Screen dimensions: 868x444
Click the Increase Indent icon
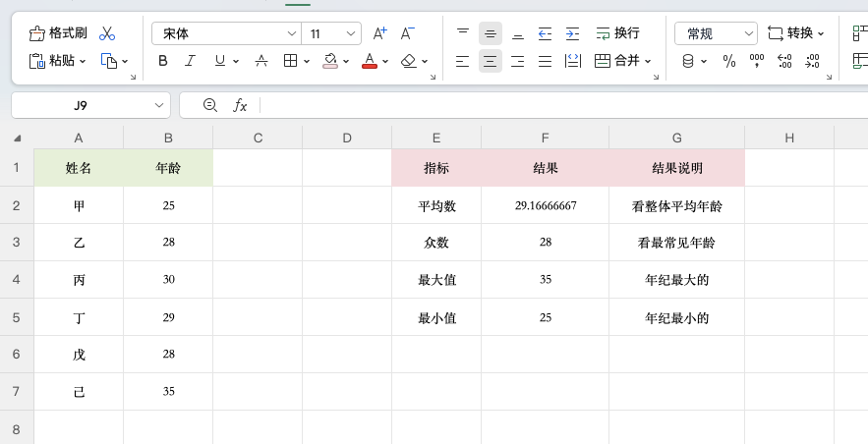pos(572,33)
